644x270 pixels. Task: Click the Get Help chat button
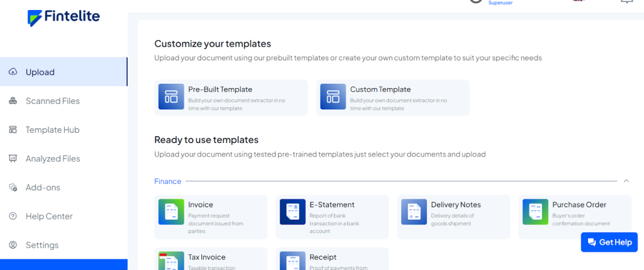609,242
